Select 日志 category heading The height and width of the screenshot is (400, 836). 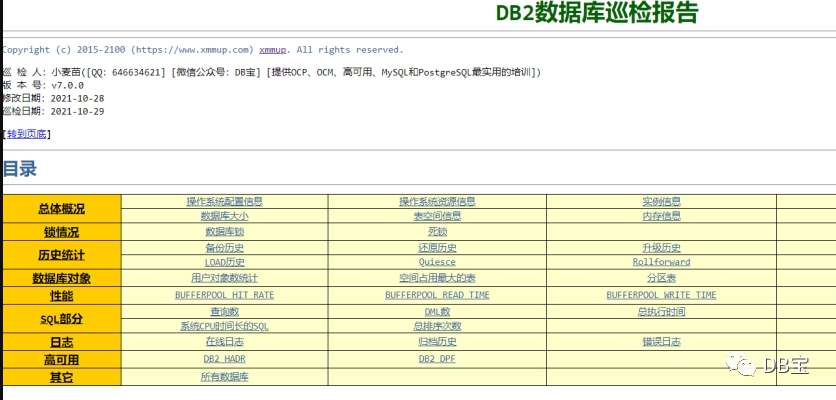(61, 342)
